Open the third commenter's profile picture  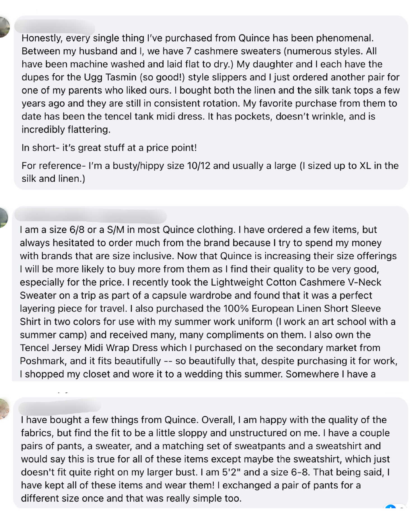(4, 409)
